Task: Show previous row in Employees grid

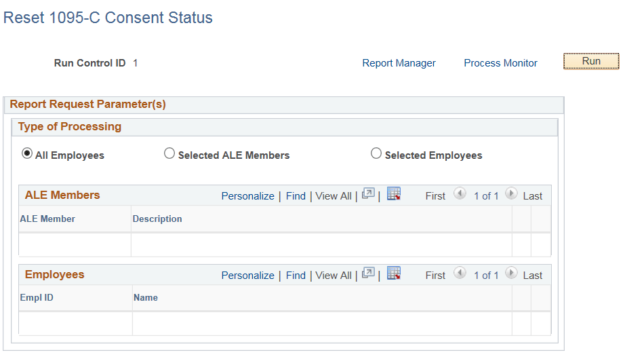Action: pyautogui.click(x=460, y=274)
